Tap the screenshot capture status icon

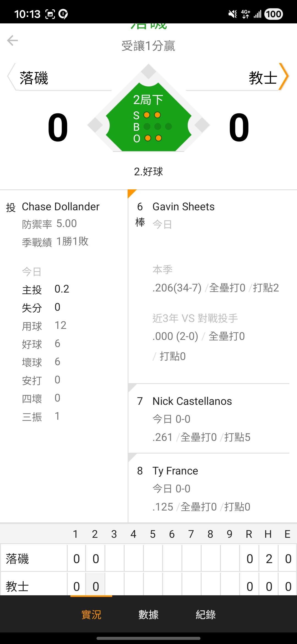tap(50, 14)
